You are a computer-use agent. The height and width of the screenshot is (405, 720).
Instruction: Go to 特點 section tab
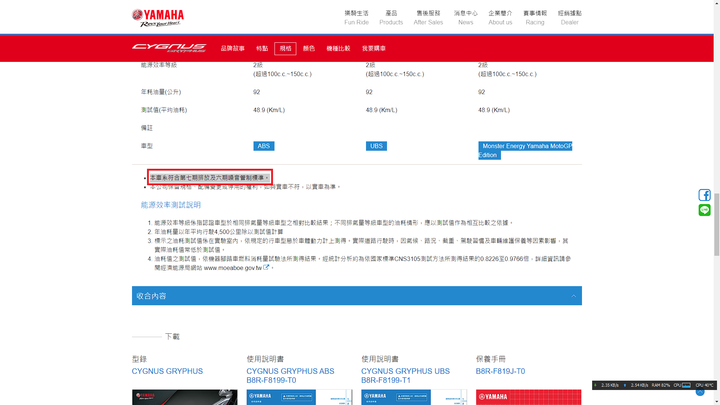click(x=262, y=48)
